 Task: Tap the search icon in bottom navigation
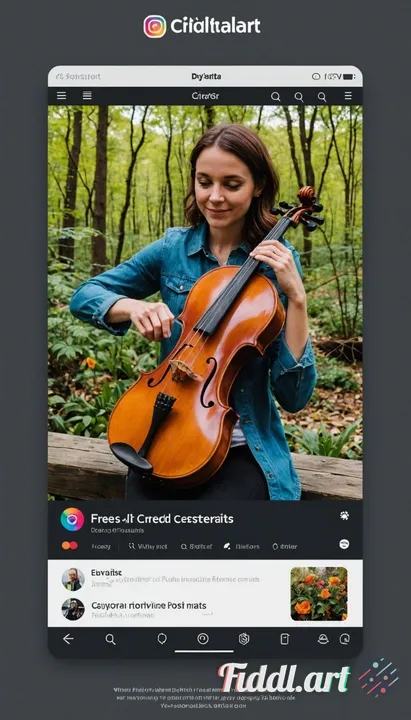click(x=110, y=639)
